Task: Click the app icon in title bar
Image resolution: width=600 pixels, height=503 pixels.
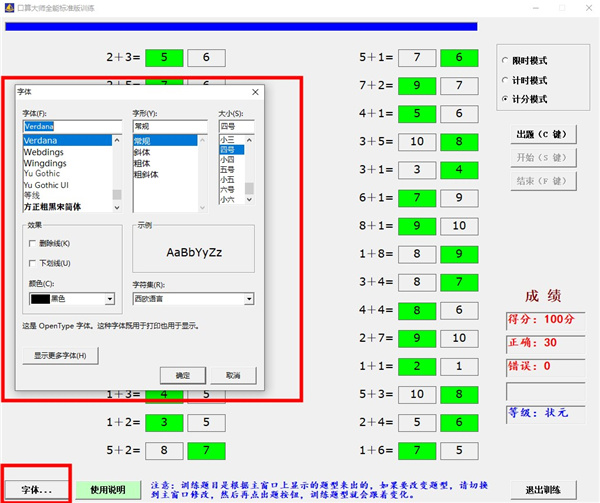Action: pyautogui.click(x=9, y=7)
